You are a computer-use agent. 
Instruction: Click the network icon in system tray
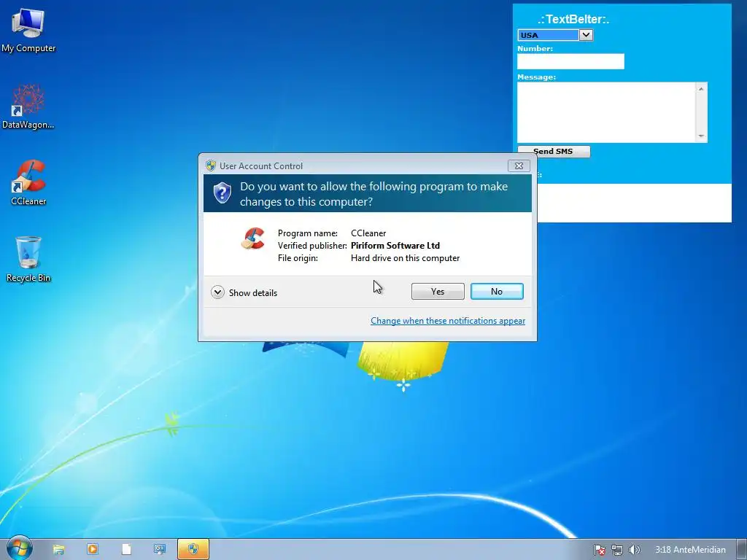click(x=617, y=550)
